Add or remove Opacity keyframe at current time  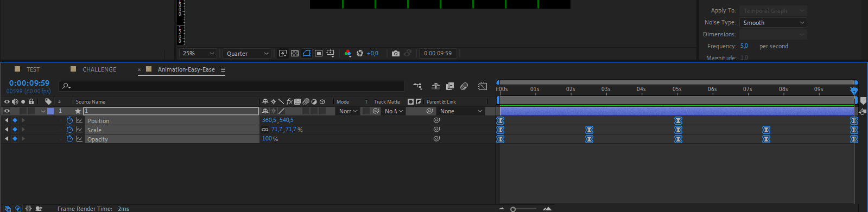(15, 139)
